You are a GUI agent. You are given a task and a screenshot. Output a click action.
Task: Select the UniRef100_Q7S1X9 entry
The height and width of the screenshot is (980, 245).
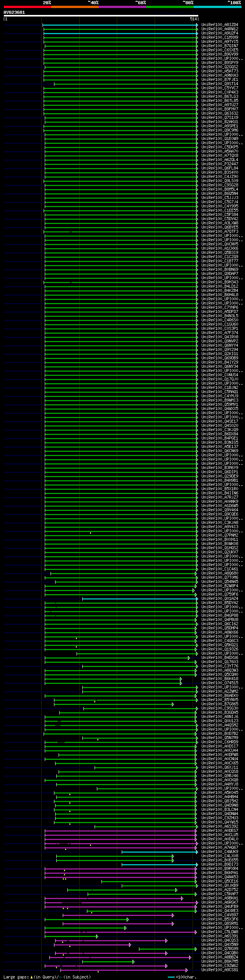coord(220,118)
